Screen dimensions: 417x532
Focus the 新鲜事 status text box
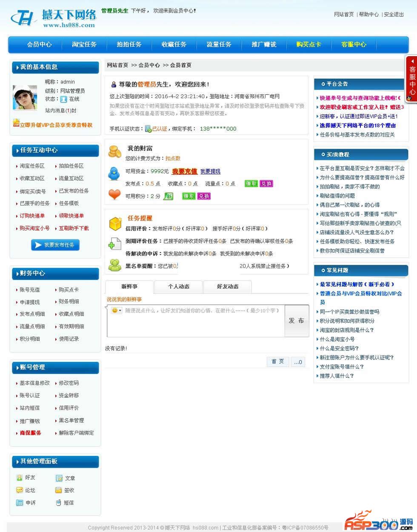click(x=195, y=321)
